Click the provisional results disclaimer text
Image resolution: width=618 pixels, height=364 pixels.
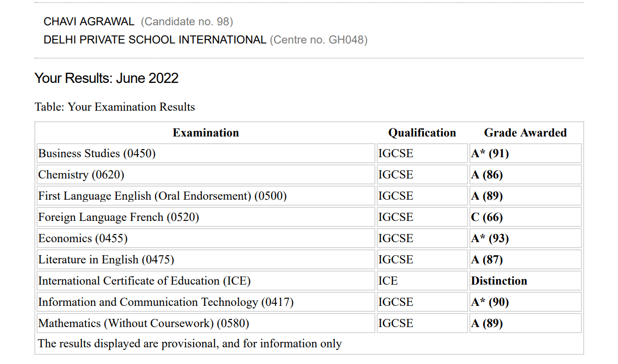click(190, 344)
